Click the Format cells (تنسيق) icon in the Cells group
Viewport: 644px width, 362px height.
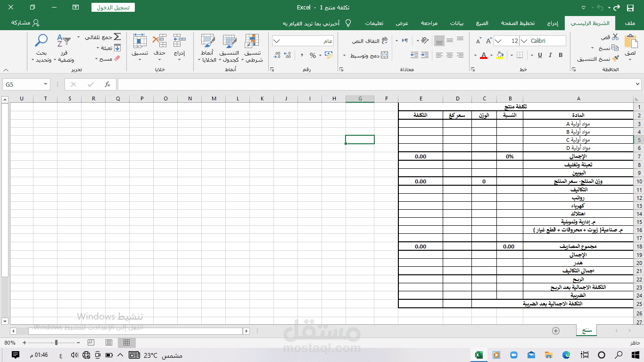click(140, 41)
